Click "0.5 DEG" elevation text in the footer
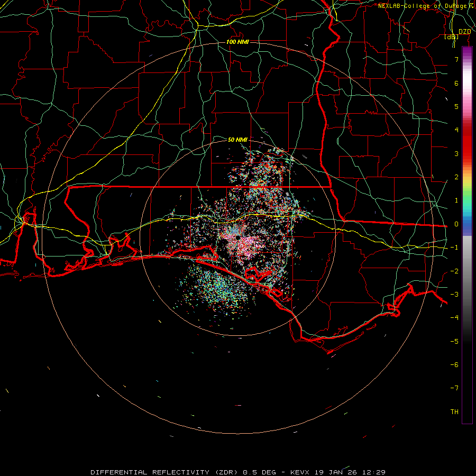The image size is (476, 476). click(259, 472)
